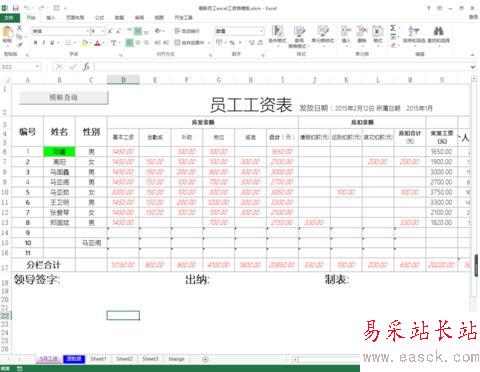Click the Insert Function fx icon
480x372 pixels.
coord(86,67)
